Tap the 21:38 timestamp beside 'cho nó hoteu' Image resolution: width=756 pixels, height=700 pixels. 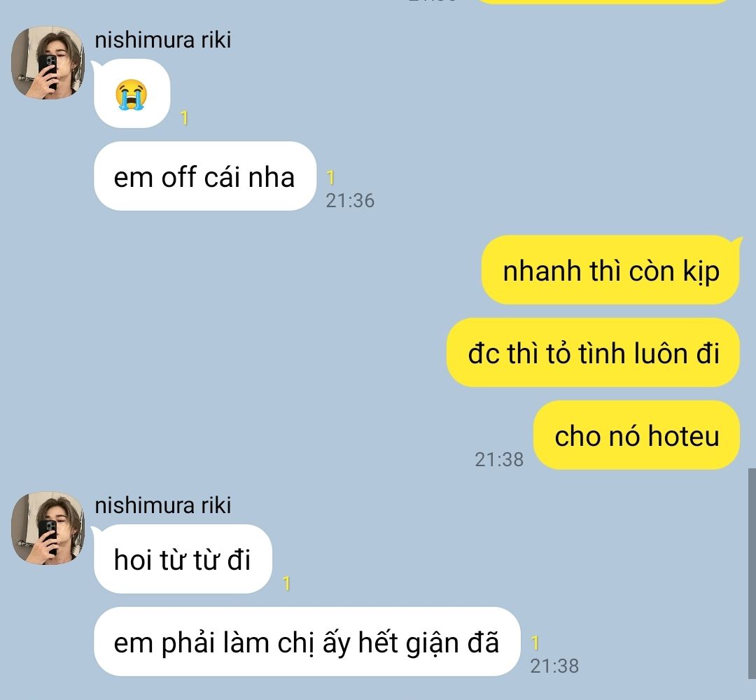coord(499,459)
